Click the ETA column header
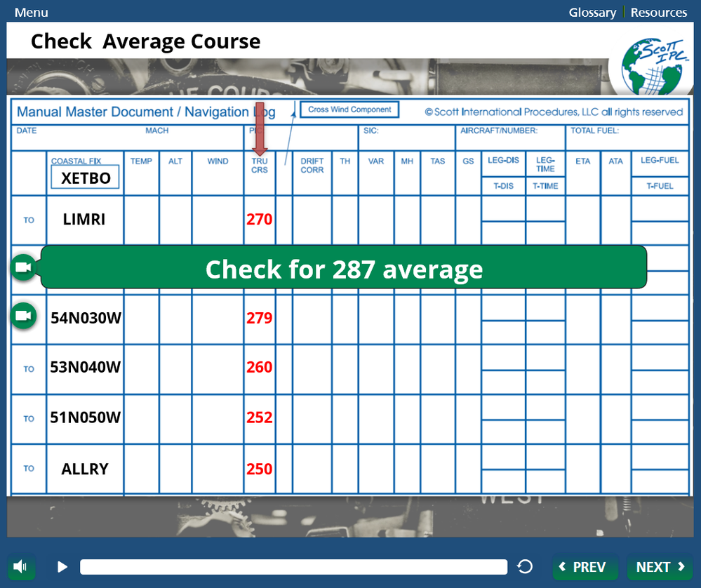Screen dimensions: 701x588 [582, 161]
